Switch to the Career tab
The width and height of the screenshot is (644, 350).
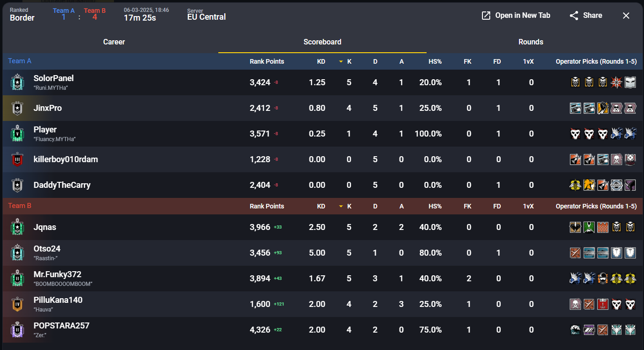114,42
